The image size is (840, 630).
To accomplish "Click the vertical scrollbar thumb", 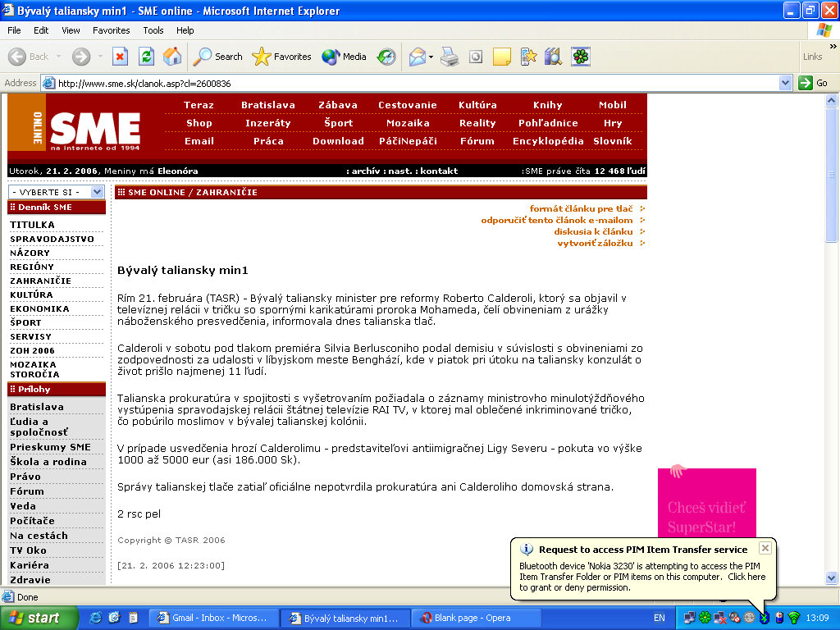I will pyautogui.click(x=832, y=174).
